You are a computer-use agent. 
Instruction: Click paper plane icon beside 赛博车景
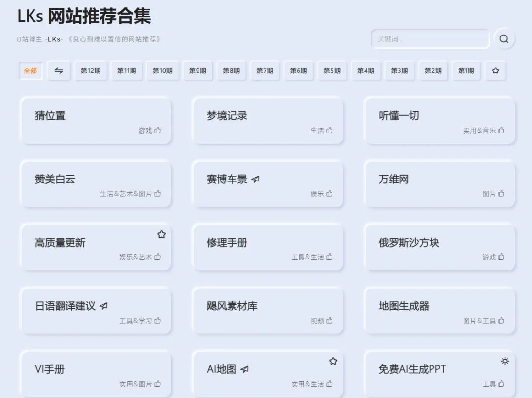point(255,179)
